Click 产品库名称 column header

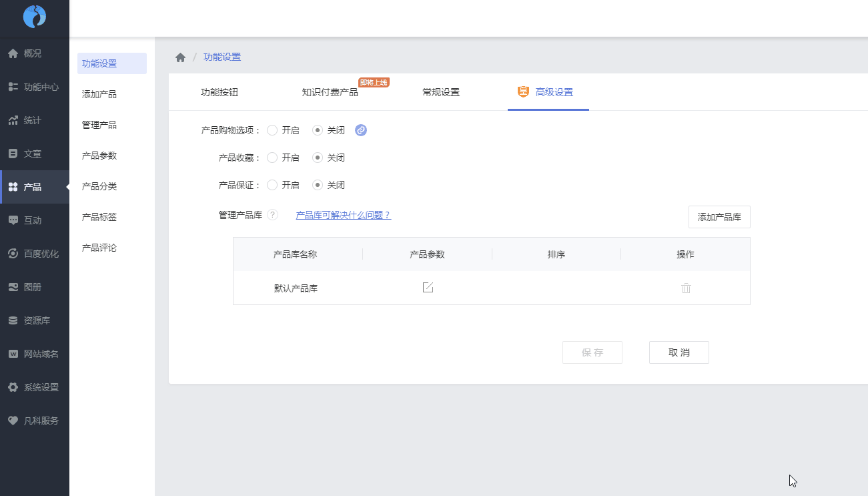point(295,254)
